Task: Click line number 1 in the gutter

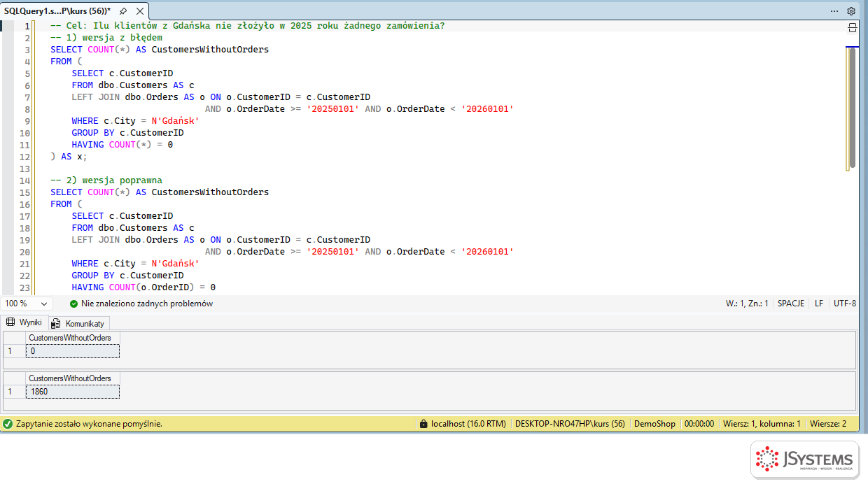Action: [27, 26]
